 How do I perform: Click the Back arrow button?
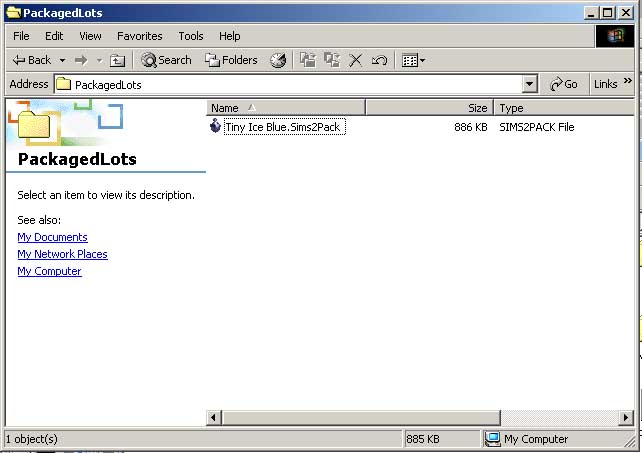[32, 60]
